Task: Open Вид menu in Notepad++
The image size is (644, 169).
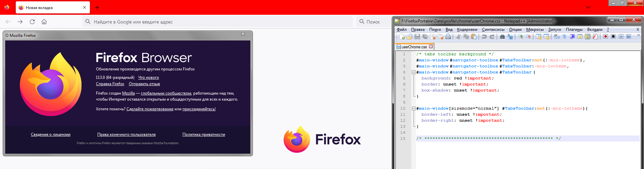Action: pyautogui.click(x=449, y=30)
